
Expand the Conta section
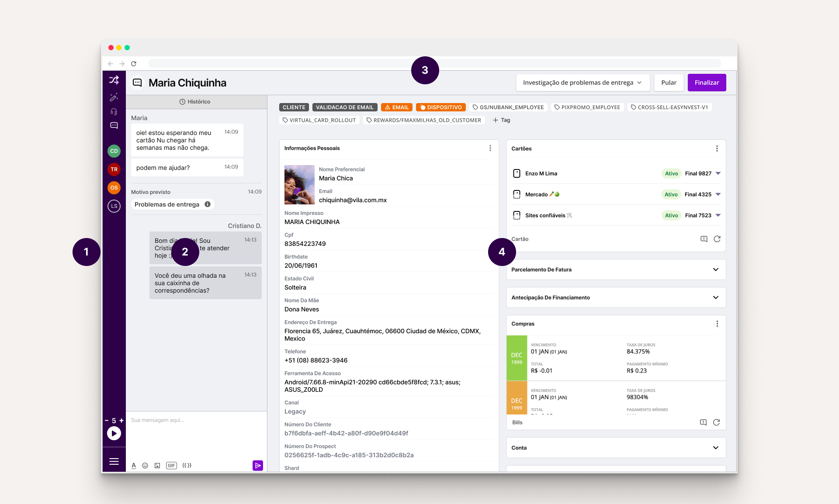pyautogui.click(x=715, y=448)
